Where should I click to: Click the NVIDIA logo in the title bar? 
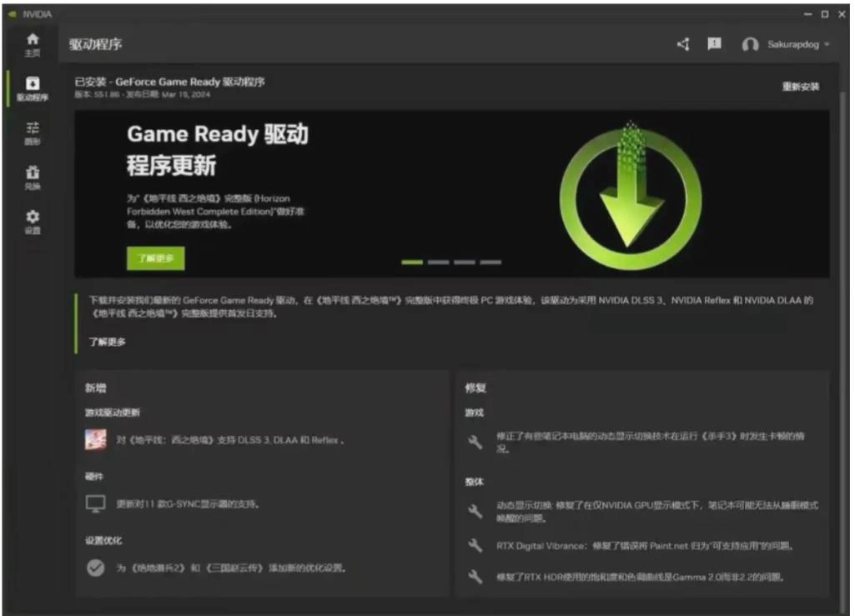12,14
